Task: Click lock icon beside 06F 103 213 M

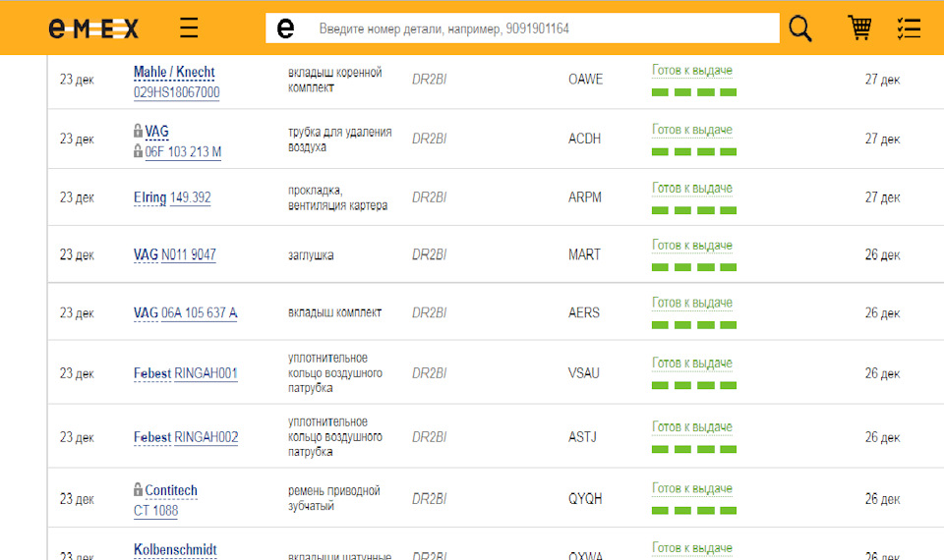Action: click(139, 151)
